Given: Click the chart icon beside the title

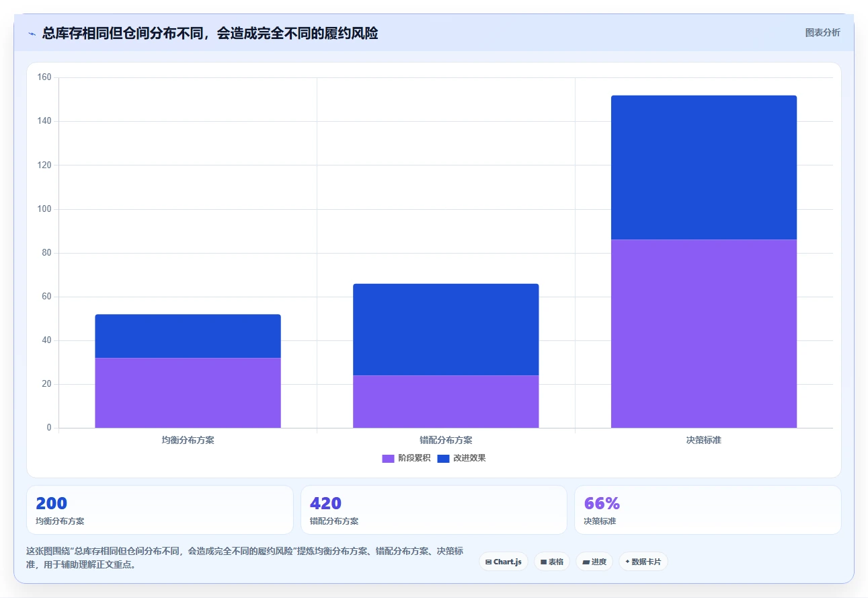Looking at the screenshot, I should click(32, 34).
